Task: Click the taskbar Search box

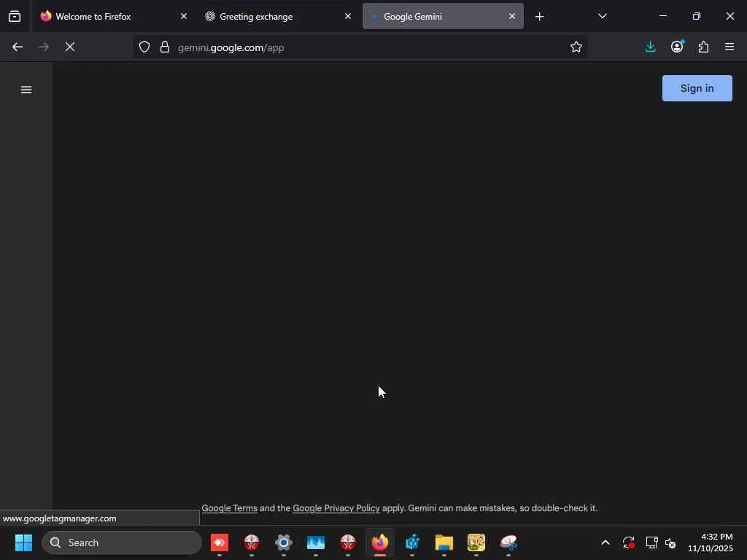Action: pos(122,542)
